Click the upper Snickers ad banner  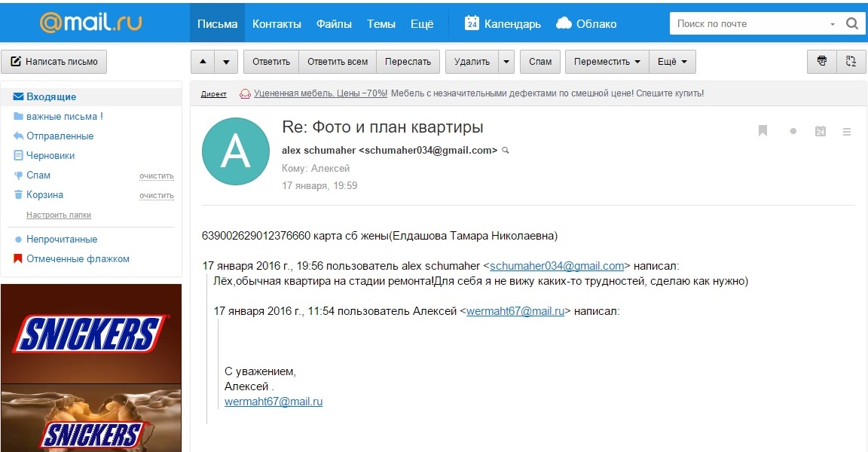(91, 334)
